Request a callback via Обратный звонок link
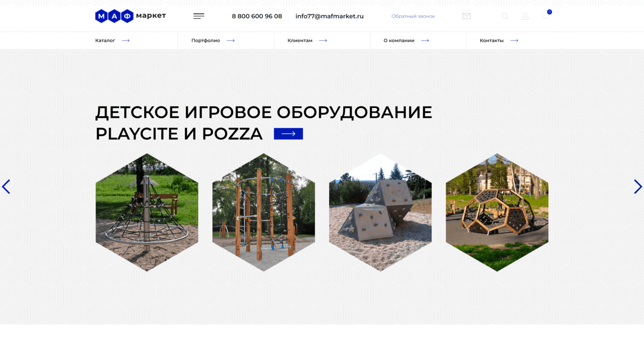The width and height of the screenshot is (644, 352). coord(413,16)
